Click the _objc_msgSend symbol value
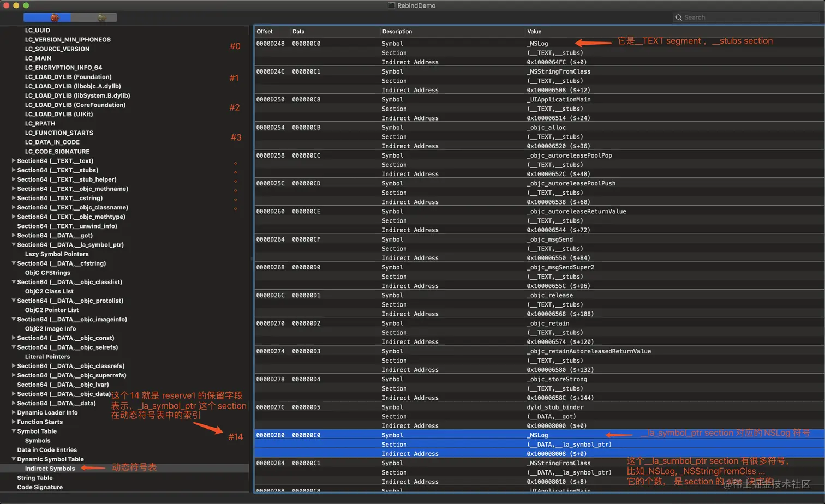 tap(550, 239)
